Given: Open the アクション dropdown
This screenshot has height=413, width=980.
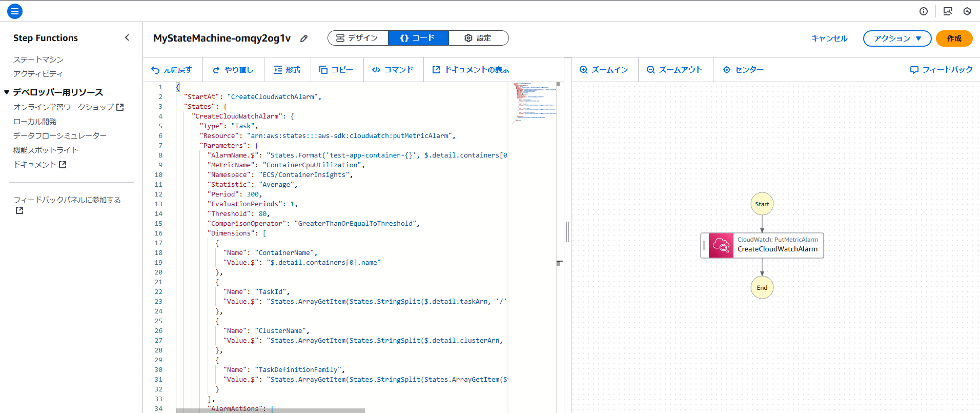Looking at the screenshot, I should click(897, 38).
